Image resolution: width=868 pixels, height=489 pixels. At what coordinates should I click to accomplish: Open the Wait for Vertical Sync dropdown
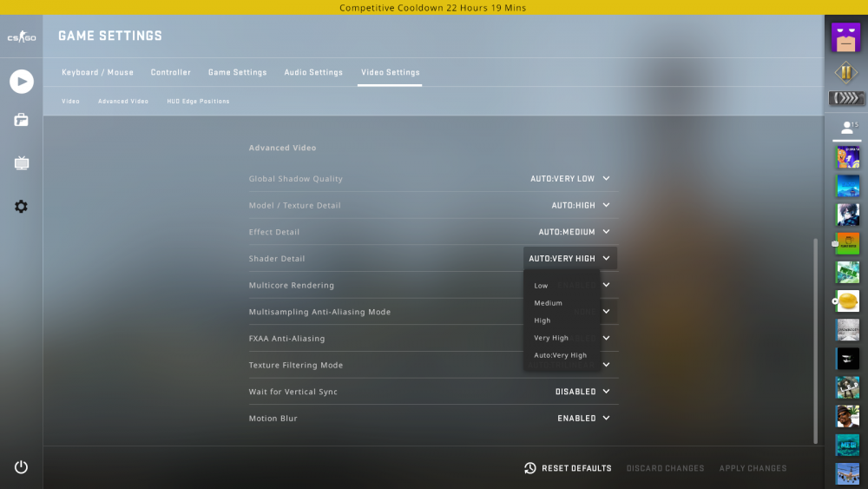point(582,392)
